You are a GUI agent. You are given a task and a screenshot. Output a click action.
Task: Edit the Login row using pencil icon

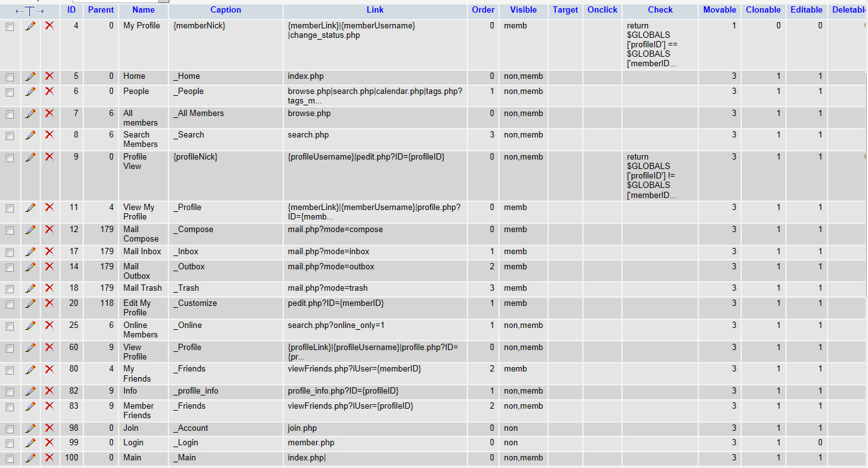tap(30, 443)
